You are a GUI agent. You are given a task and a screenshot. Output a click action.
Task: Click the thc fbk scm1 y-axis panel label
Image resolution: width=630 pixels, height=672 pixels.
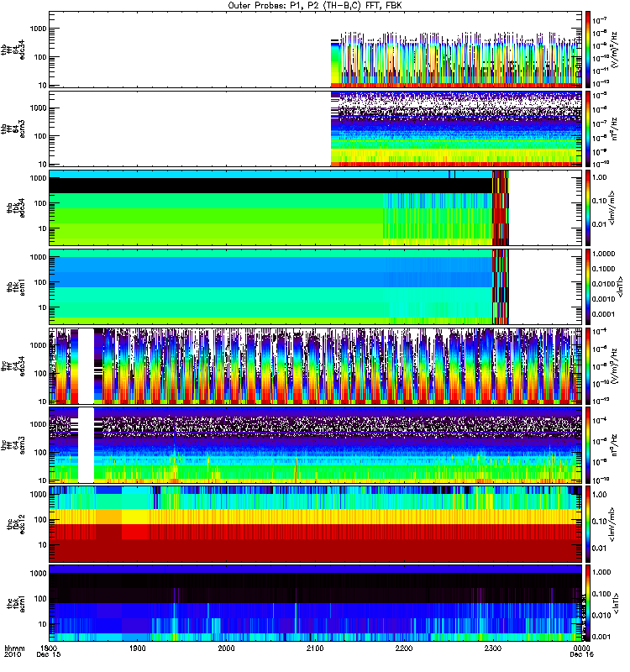(x=16, y=603)
